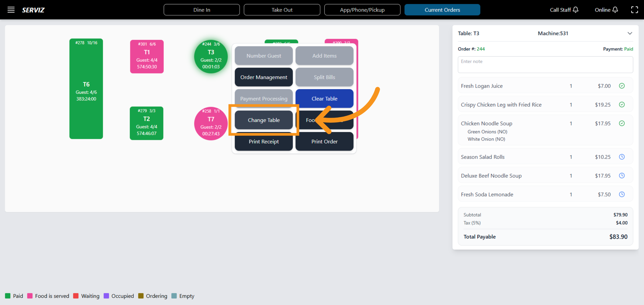Open the Take Out tab
Image resolution: width=644 pixels, height=305 pixels.
(x=282, y=10)
